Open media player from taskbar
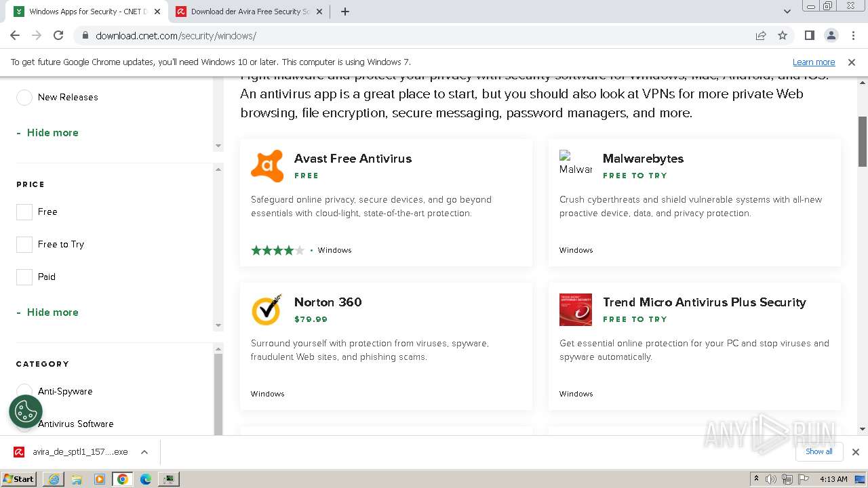This screenshot has height=488, width=868. pyautogui.click(x=100, y=479)
